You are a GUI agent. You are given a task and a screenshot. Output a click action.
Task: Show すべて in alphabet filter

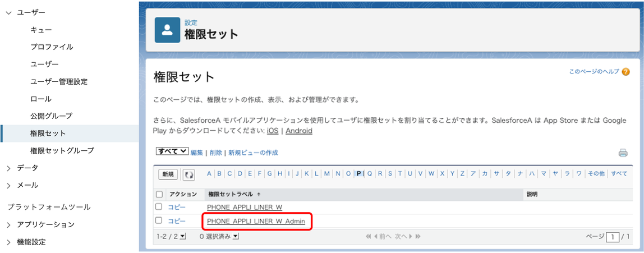click(x=619, y=174)
